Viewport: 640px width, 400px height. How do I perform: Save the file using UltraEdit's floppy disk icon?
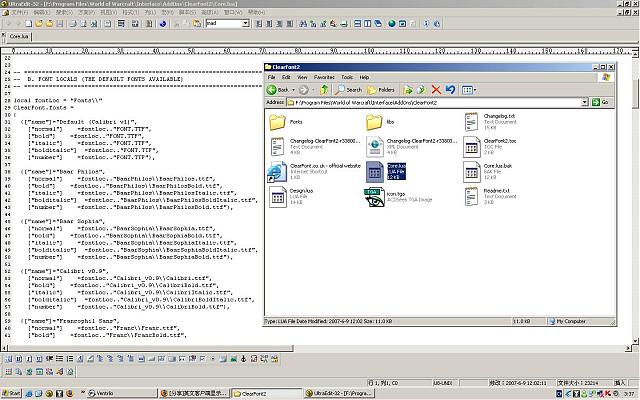(60, 24)
